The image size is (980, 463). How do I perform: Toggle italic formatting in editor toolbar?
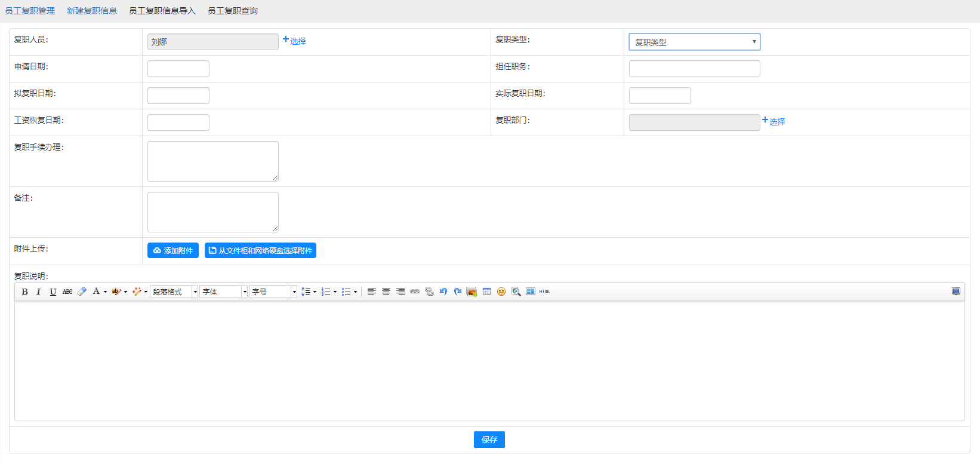pos(38,292)
